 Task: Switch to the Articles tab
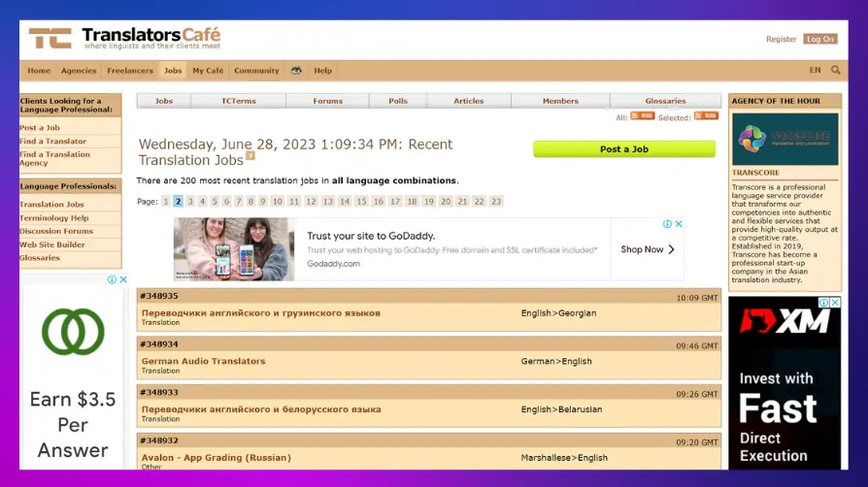click(469, 101)
